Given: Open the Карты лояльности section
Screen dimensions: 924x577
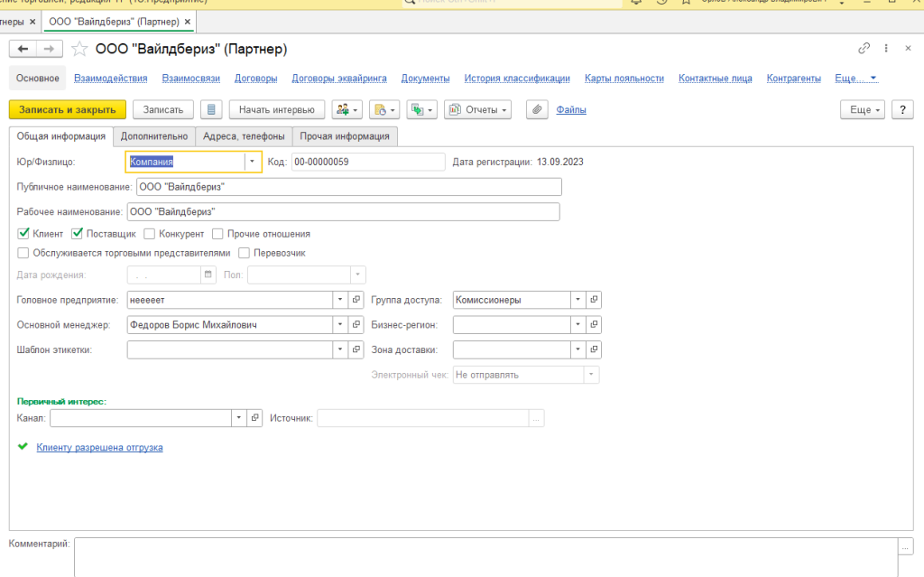Looking at the screenshot, I should (624, 79).
